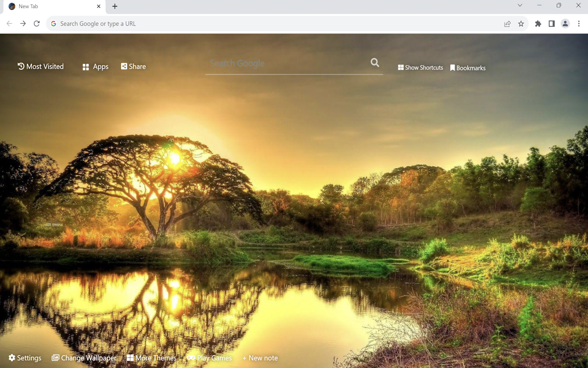Select the New Tab tab
Viewport: 588px width, 368px height.
[x=51, y=6]
